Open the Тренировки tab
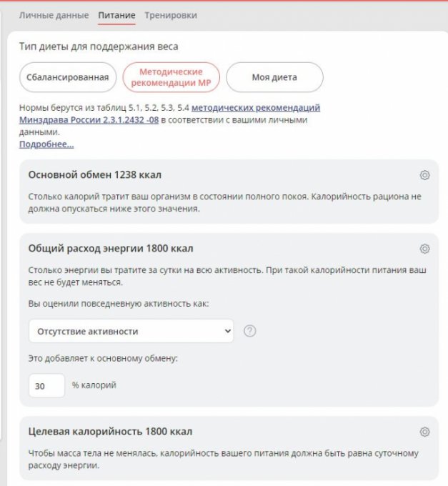The height and width of the screenshot is (486, 448). (x=171, y=15)
